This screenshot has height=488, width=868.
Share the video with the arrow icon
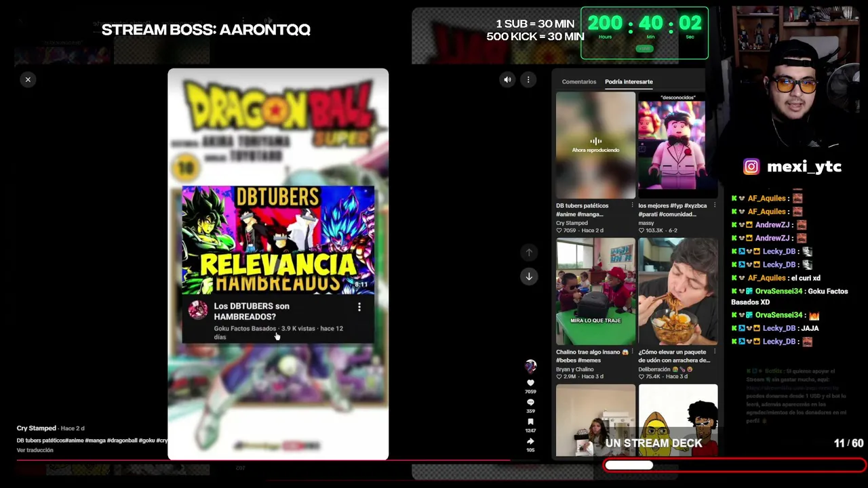[x=530, y=441]
